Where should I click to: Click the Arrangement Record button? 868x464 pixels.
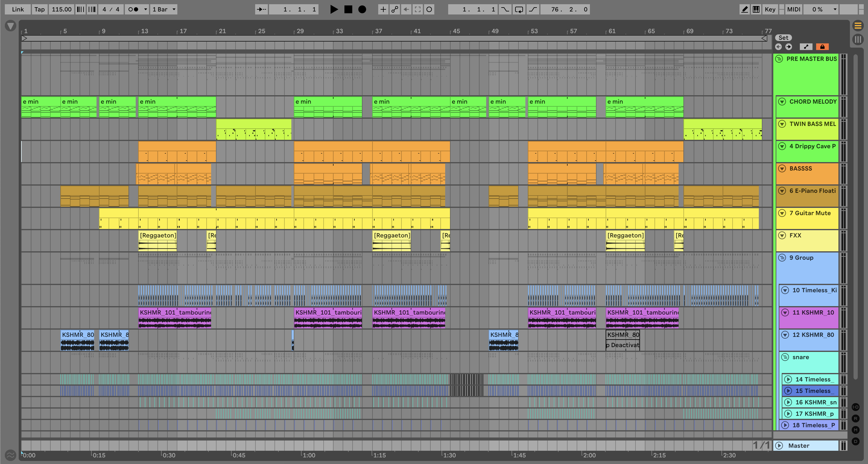[x=362, y=9]
